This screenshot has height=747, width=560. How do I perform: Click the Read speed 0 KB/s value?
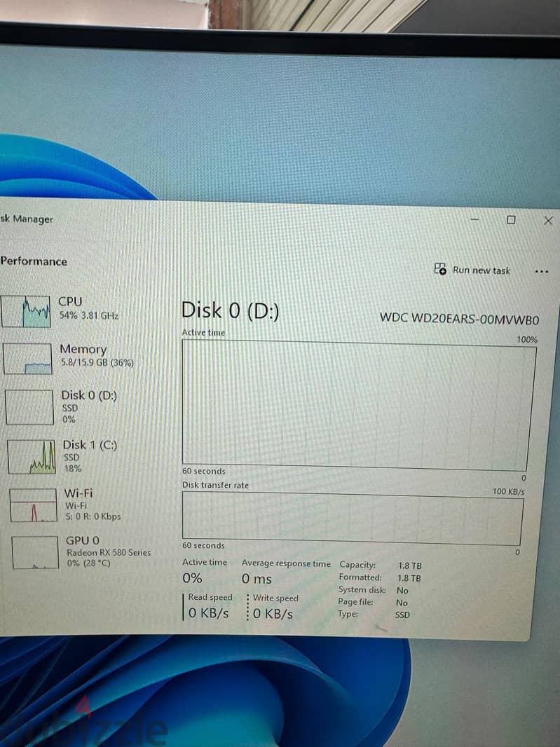[208, 612]
